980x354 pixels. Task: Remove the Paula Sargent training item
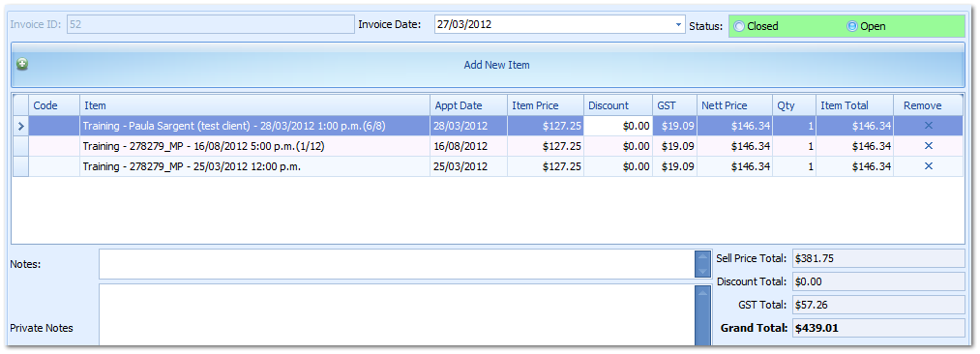[x=928, y=126]
